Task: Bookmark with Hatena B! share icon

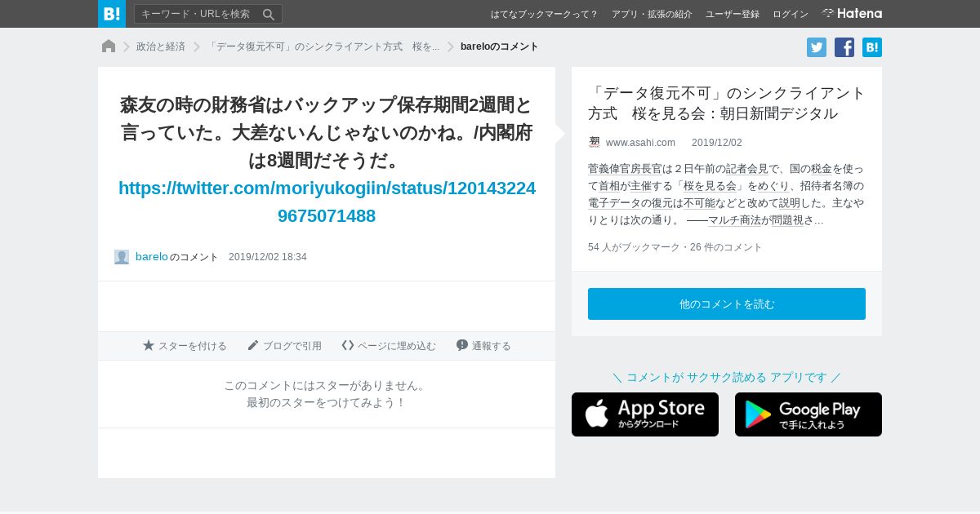Action: [x=872, y=47]
